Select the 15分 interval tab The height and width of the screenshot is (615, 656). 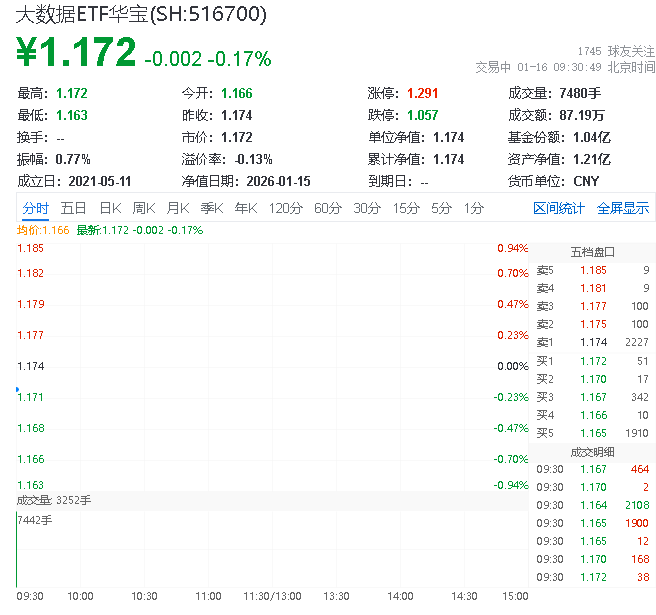click(406, 208)
